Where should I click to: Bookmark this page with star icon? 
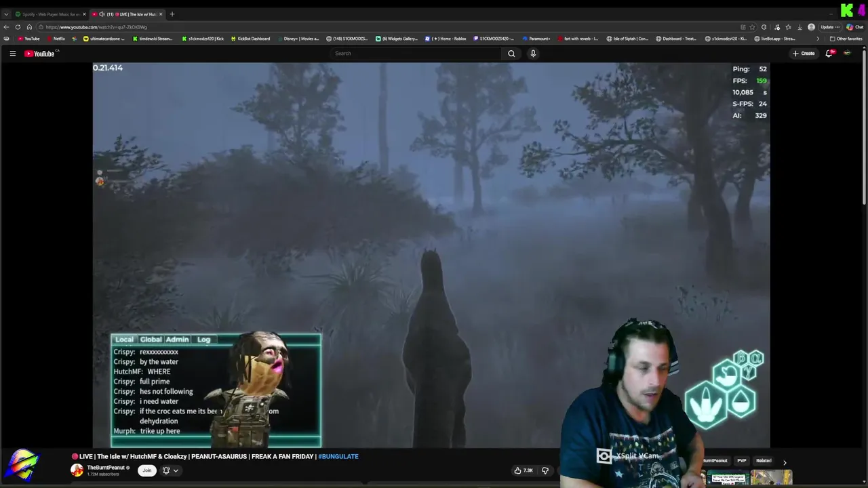(752, 27)
